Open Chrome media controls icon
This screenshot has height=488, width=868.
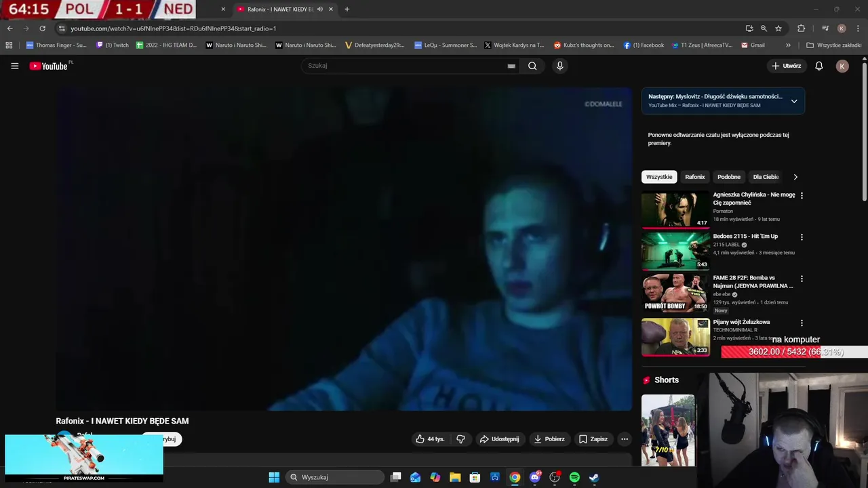[x=825, y=28]
